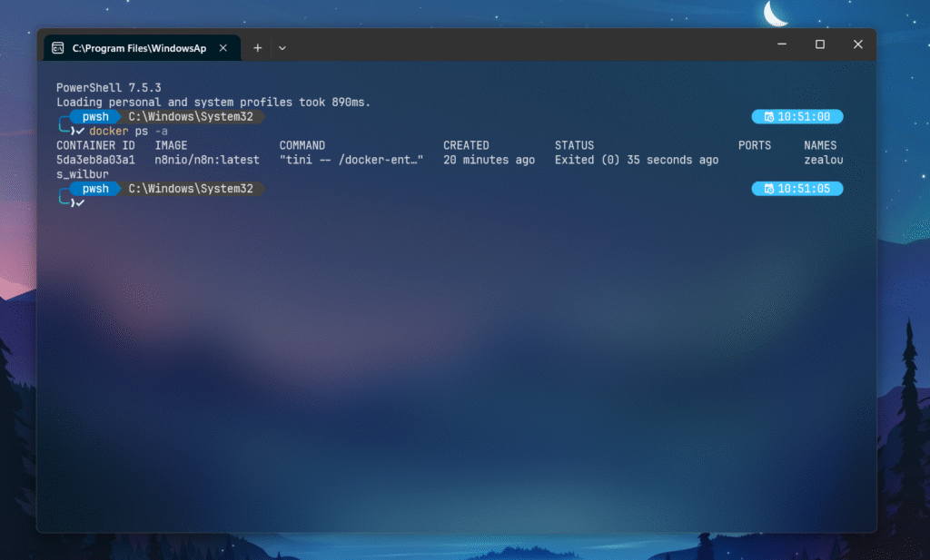The width and height of the screenshot is (930, 560).
Task: Open a new tab with plus button
Action: (x=257, y=48)
